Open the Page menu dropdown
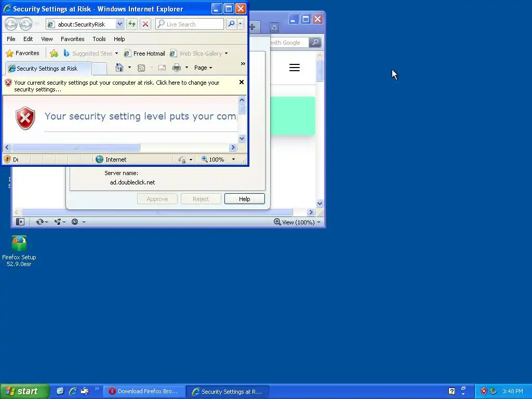This screenshot has width=532, height=399. (203, 68)
